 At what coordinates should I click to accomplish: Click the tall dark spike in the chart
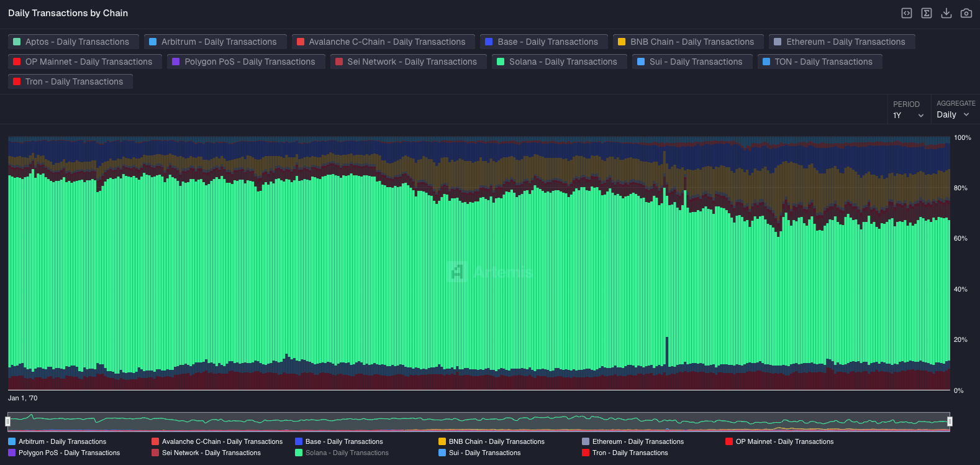coord(667,351)
